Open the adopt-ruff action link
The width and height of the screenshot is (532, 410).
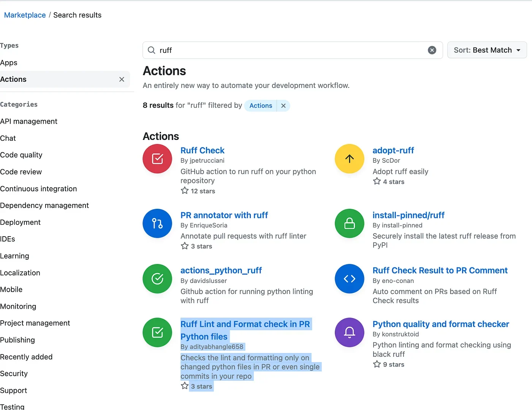393,151
